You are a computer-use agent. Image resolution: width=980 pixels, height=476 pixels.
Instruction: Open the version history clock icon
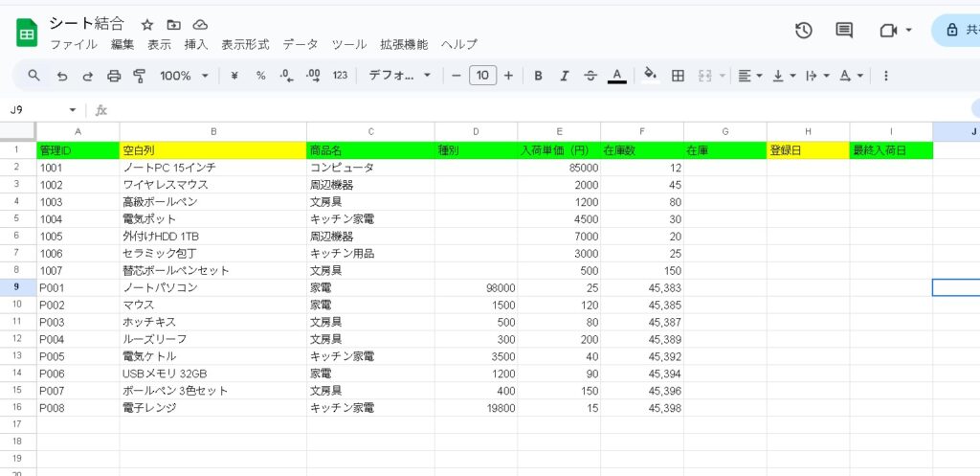[x=804, y=31]
